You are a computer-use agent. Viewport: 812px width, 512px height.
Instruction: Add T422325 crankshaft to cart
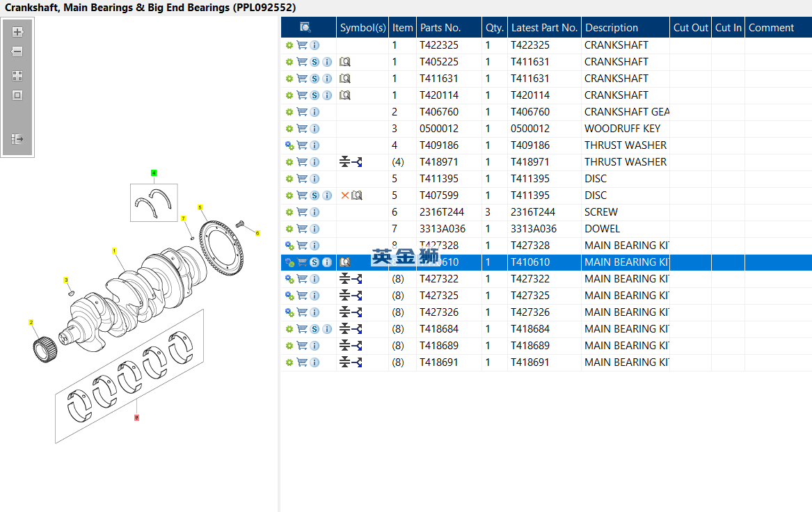tap(302, 45)
